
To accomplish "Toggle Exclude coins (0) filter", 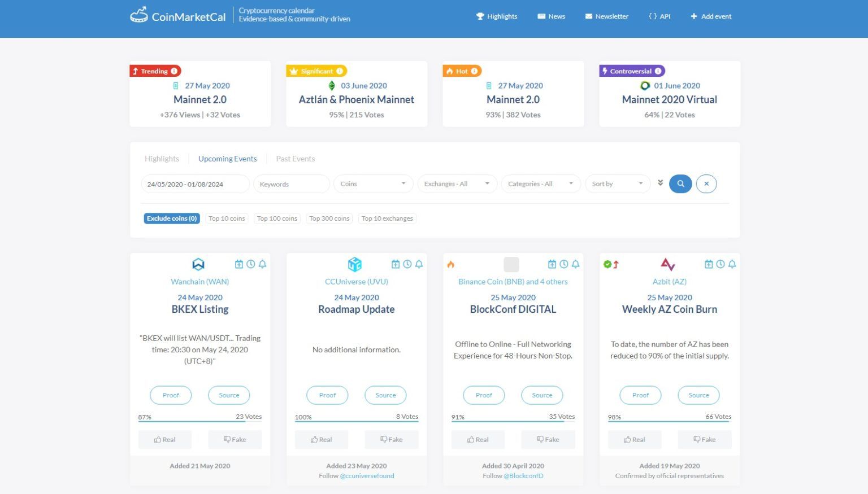I will point(172,218).
